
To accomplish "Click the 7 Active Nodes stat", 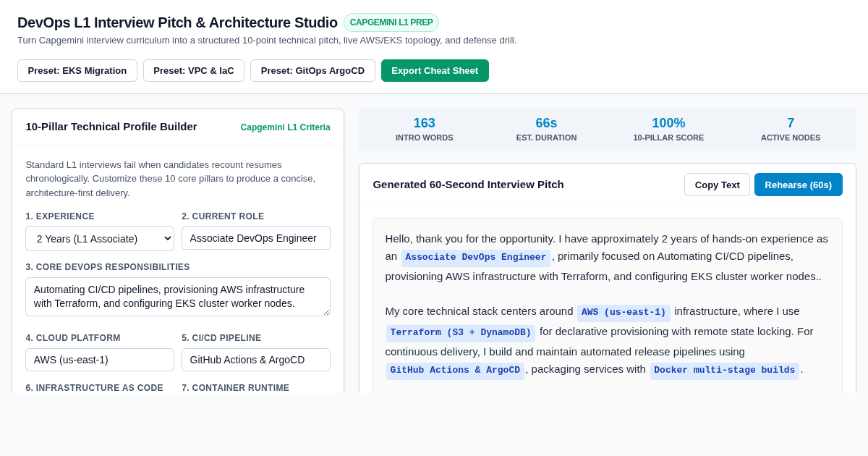I will point(791,129).
